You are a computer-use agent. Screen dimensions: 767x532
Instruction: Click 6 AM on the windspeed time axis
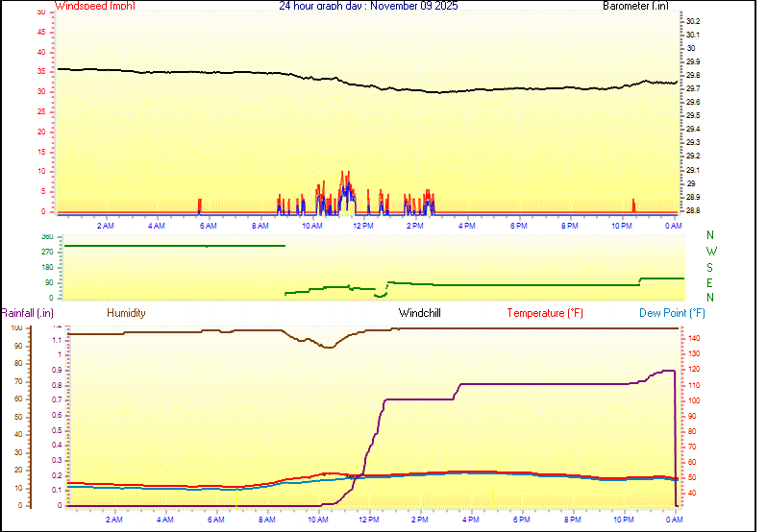pos(208,226)
